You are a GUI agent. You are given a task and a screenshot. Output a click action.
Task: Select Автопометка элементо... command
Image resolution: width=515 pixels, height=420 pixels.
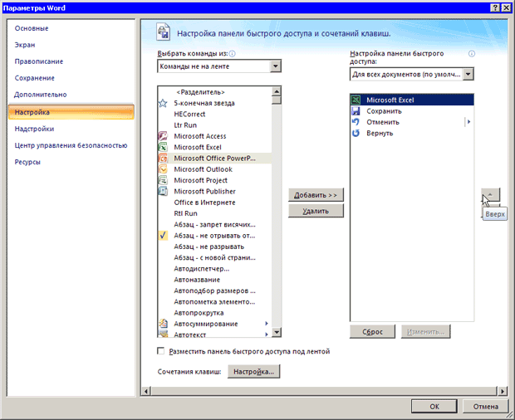pos(215,302)
